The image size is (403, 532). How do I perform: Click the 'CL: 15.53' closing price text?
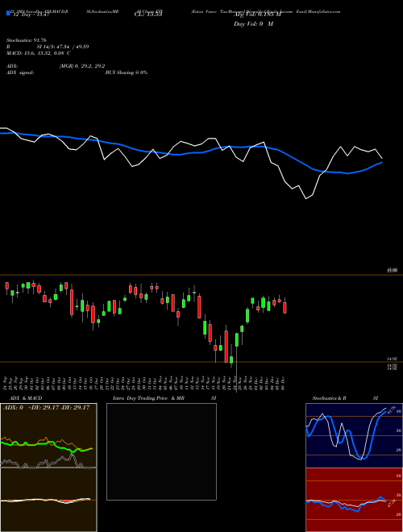[x=148, y=15]
